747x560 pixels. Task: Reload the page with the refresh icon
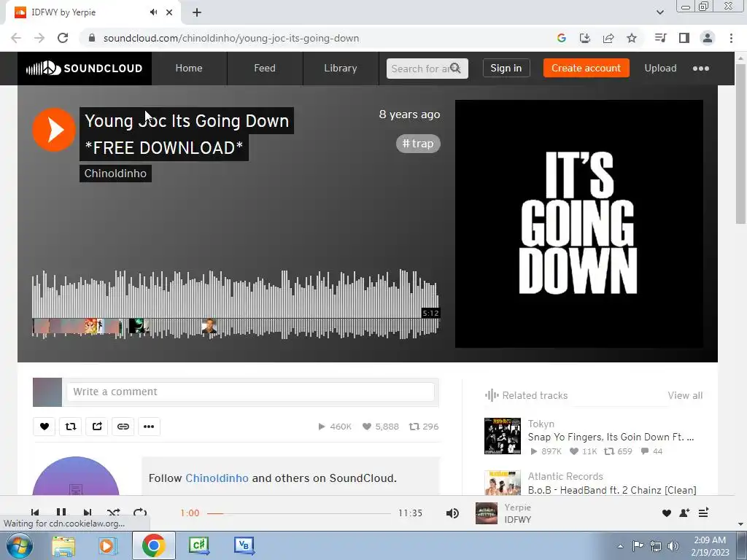click(63, 38)
